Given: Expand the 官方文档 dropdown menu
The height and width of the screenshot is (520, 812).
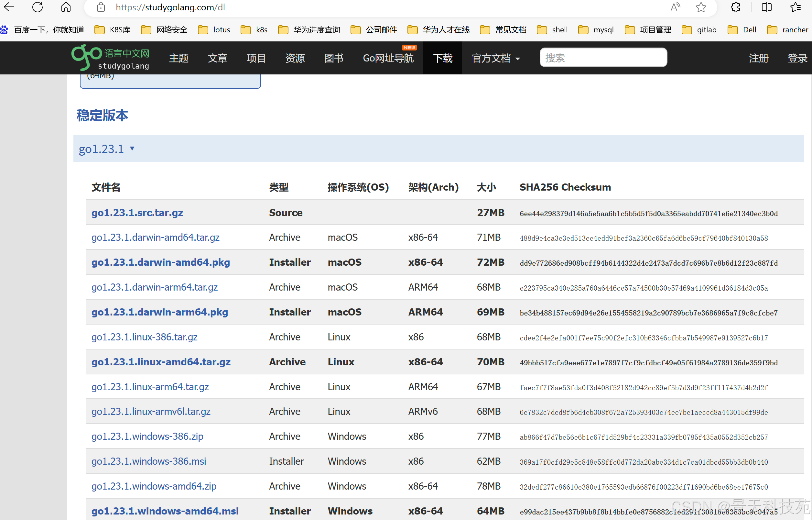Looking at the screenshot, I should click(x=496, y=58).
